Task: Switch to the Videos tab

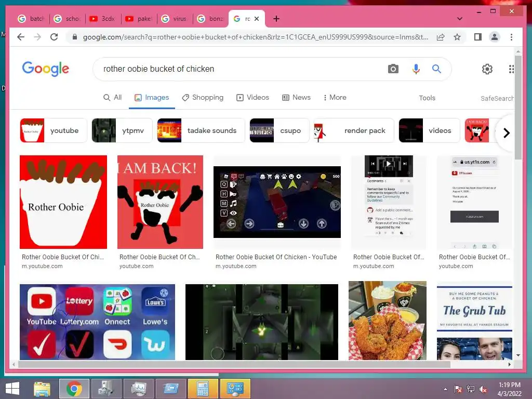Action: click(253, 97)
